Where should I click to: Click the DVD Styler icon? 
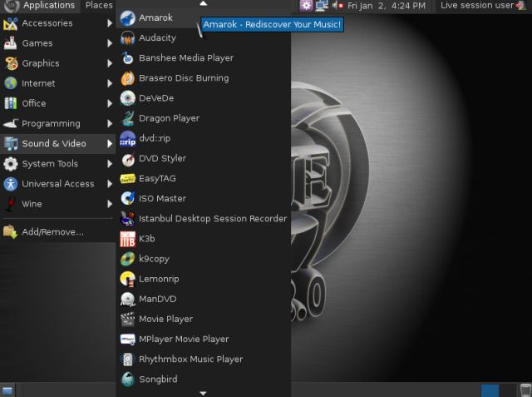coord(127,159)
